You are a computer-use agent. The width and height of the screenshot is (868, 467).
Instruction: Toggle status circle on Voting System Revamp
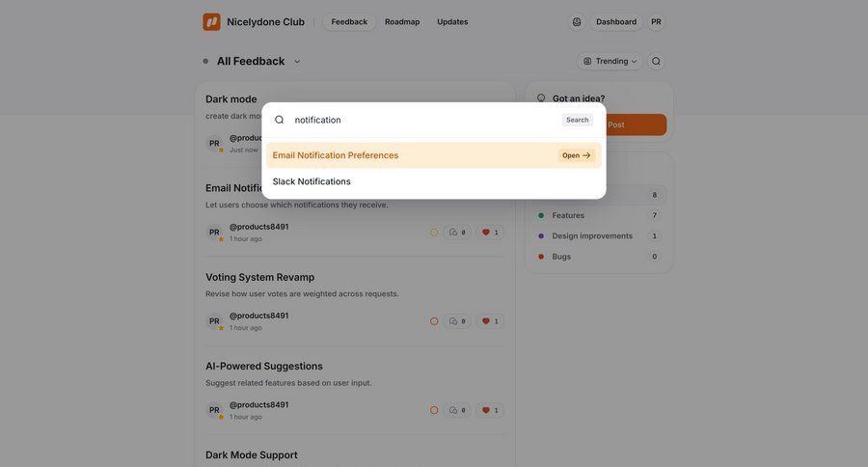tap(434, 321)
